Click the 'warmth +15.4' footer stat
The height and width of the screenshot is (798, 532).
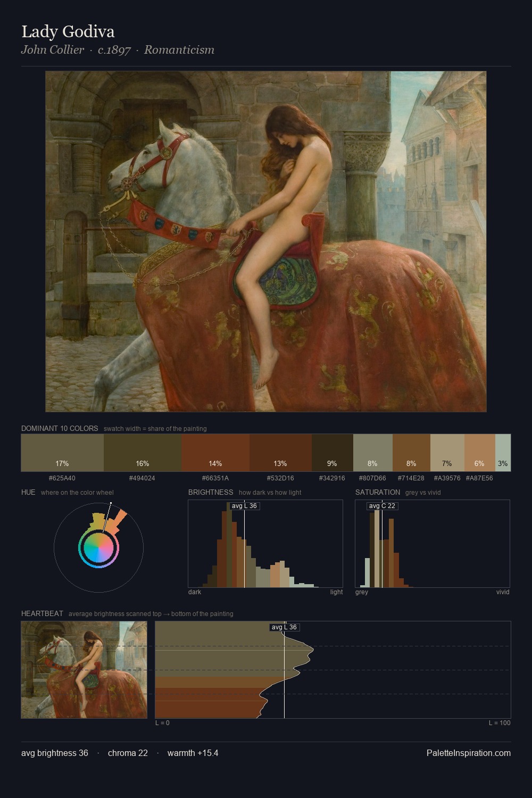click(193, 753)
